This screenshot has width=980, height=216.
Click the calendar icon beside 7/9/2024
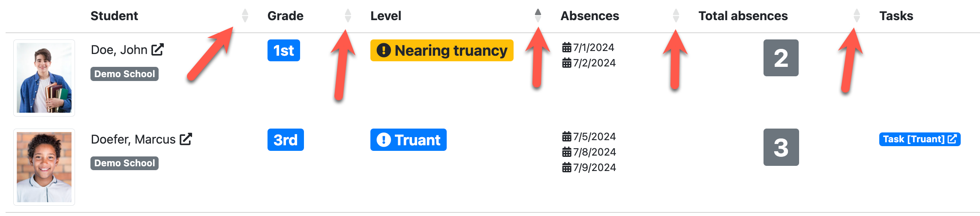click(567, 168)
